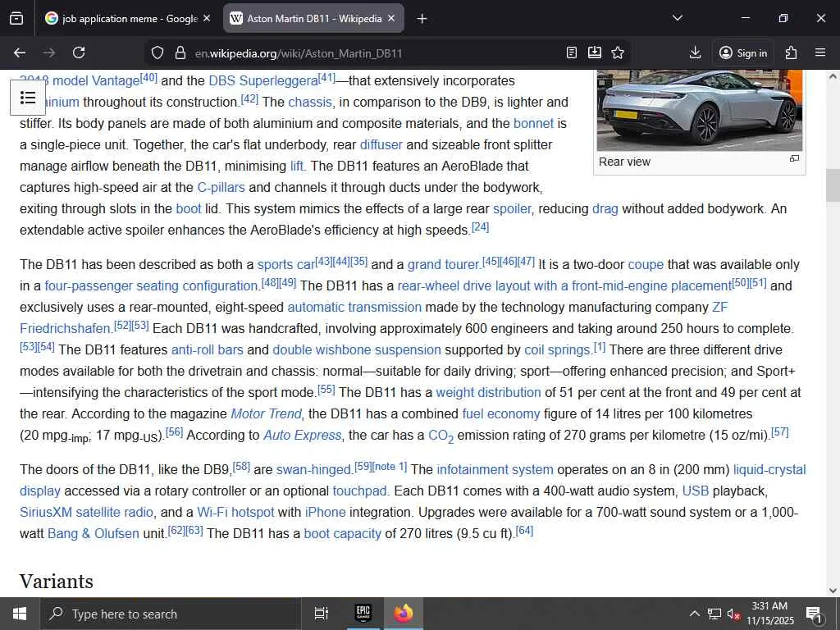The height and width of the screenshot is (630, 840).
Task: Open the C-pillars link
Action: (221, 188)
